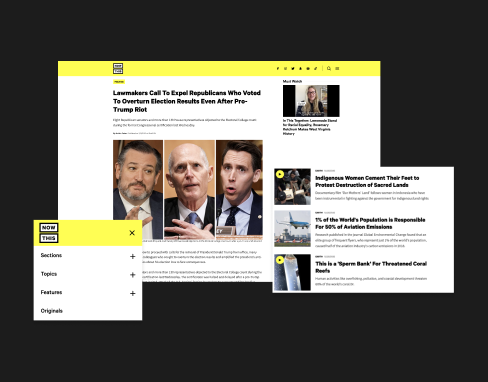Click the three-senator article hero image
This screenshot has height=382, width=488.
pyautogui.click(x=188, y=189)
